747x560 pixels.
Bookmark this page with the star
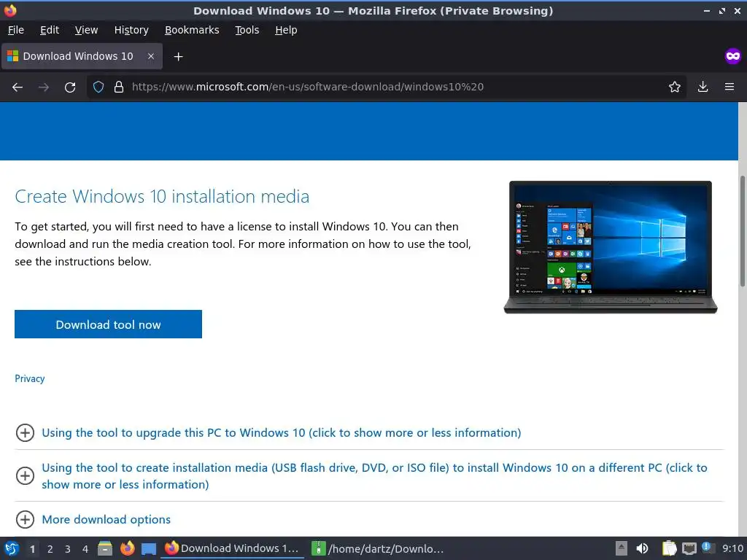pos(675,87)
